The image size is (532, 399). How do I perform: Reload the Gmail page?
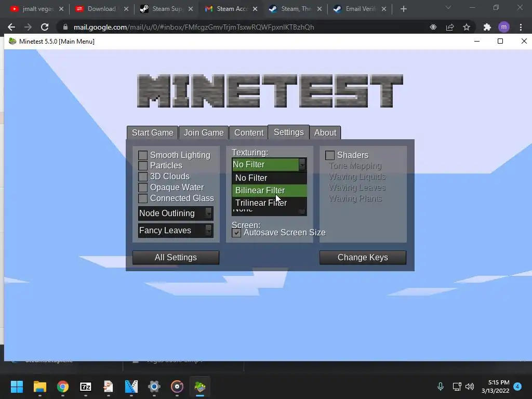(45, 27)
